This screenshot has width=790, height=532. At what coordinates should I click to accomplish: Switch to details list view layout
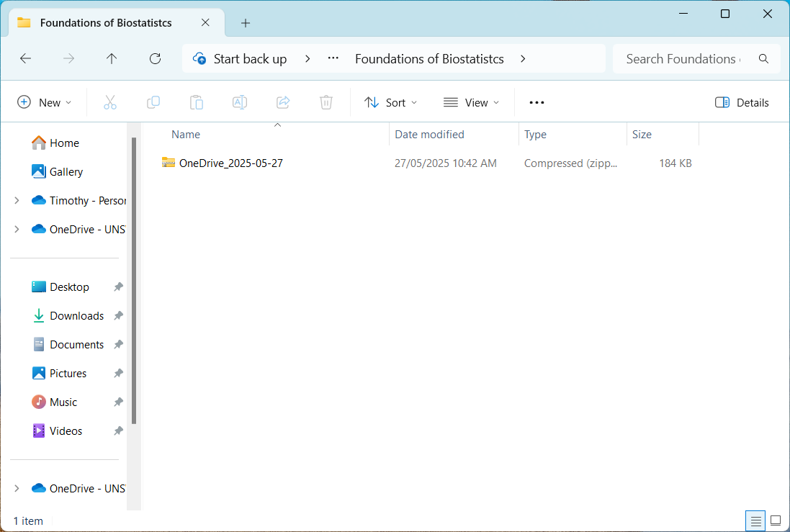(x=755, y=520)
